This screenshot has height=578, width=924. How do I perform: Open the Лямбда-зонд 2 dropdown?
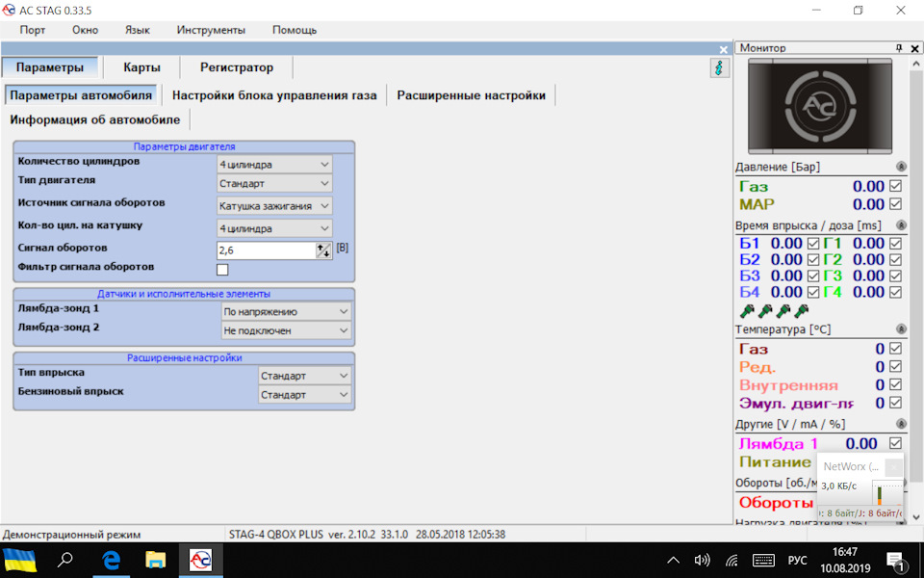click(287, 330)
